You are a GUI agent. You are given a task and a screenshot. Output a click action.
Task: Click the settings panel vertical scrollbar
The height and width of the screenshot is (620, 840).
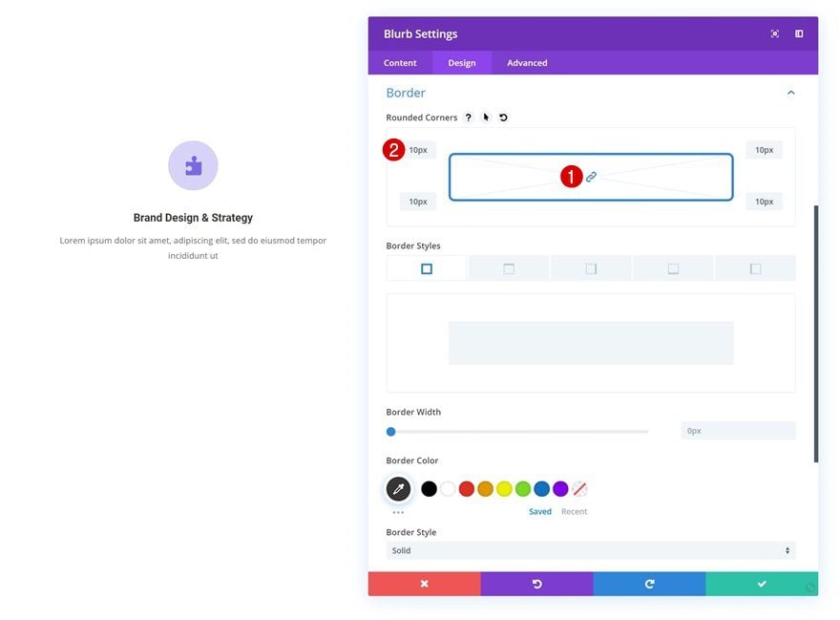click(x=816, y=333)
